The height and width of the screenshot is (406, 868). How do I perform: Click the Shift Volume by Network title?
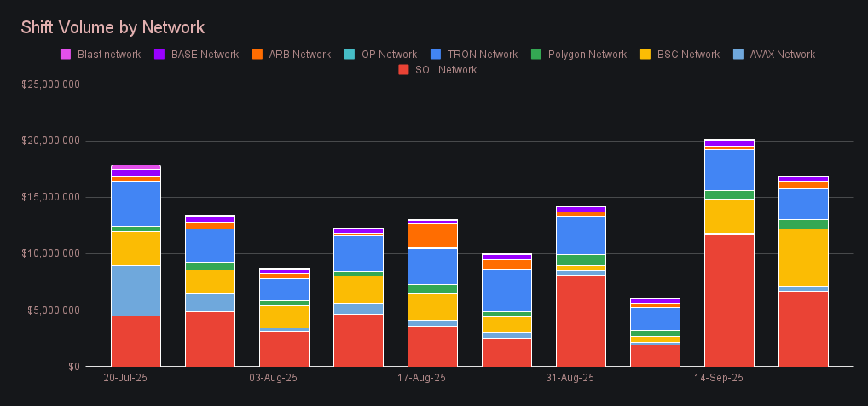coord(113,28)
